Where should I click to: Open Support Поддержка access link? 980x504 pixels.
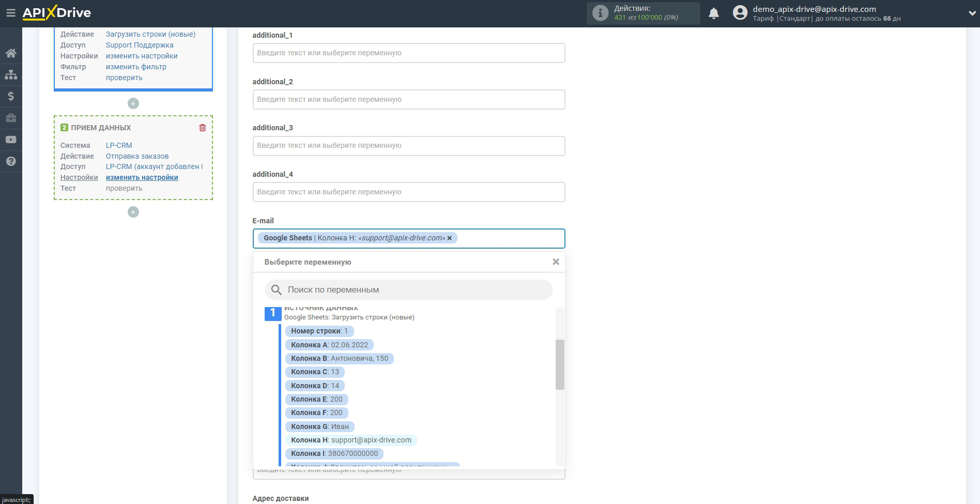click(x=140, y=45)
